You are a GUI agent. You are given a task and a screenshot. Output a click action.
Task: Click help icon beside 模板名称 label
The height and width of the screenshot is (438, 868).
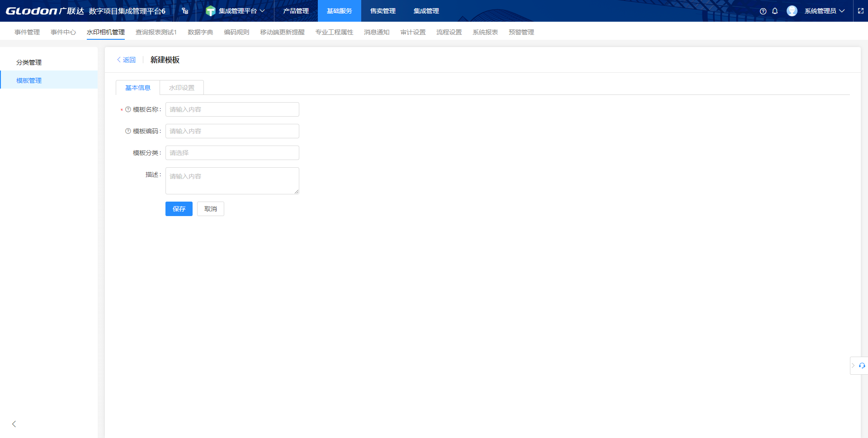click(x=128, y=109)
